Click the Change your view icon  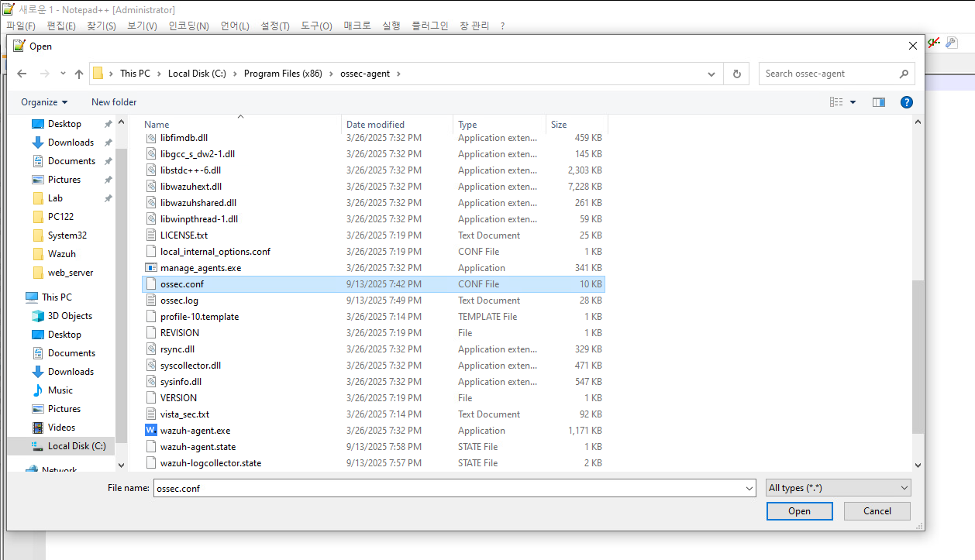point(836,102)
